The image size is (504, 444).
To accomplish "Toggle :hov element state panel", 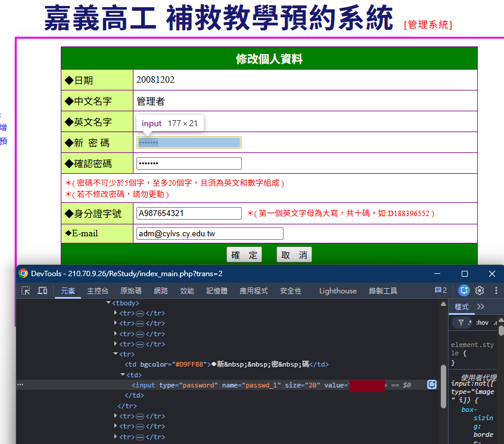I will click(482, 323).
